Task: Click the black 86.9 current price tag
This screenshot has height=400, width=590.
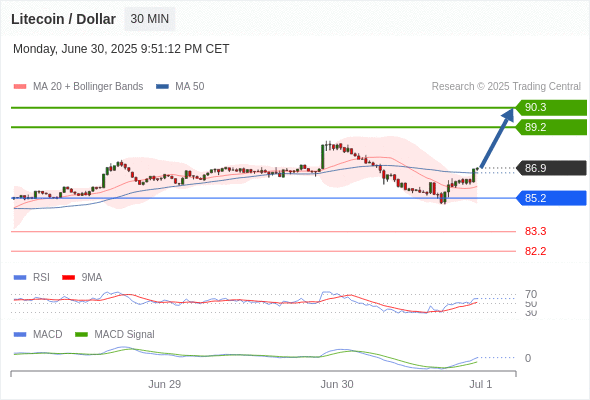Action: [551, 168]
